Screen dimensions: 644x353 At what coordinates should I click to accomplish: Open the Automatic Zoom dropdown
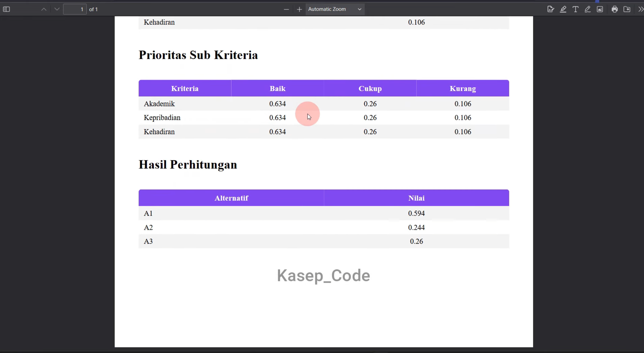335,9
